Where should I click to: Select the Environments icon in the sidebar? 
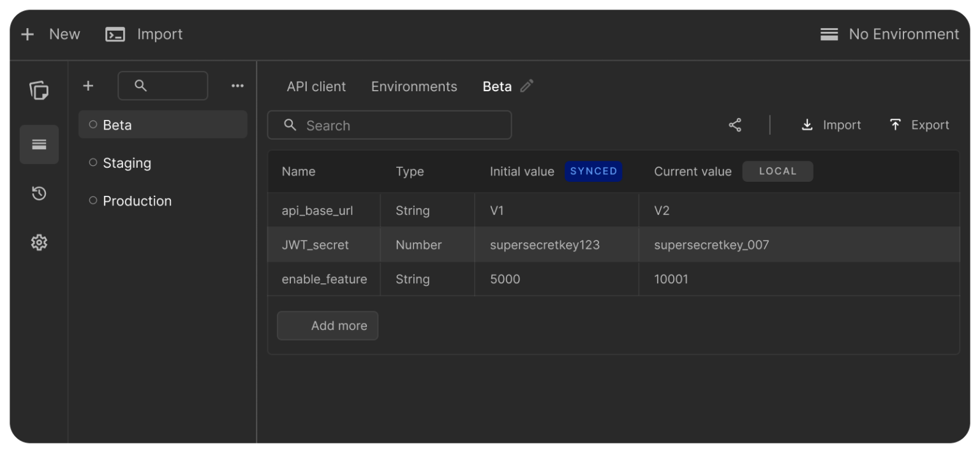(39, 144)
